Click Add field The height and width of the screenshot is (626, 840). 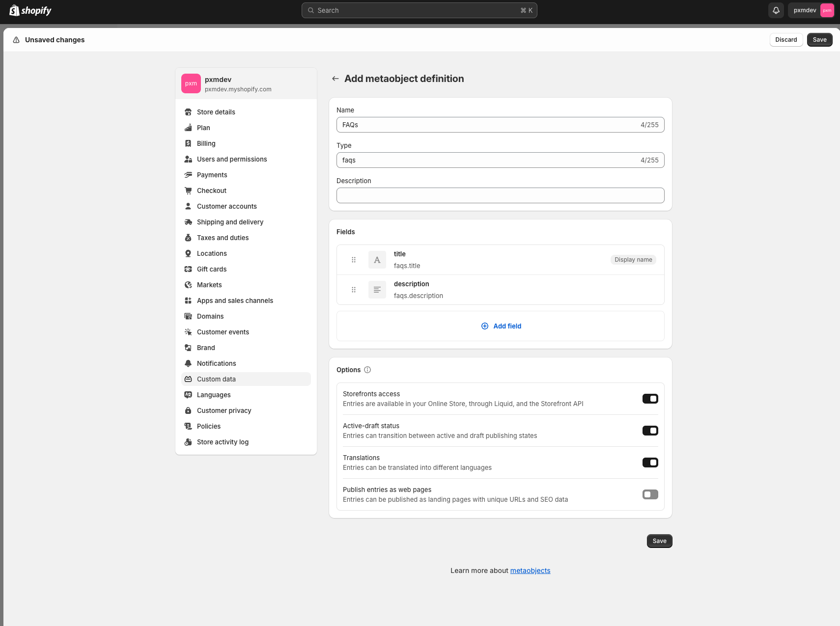[501, 326]
